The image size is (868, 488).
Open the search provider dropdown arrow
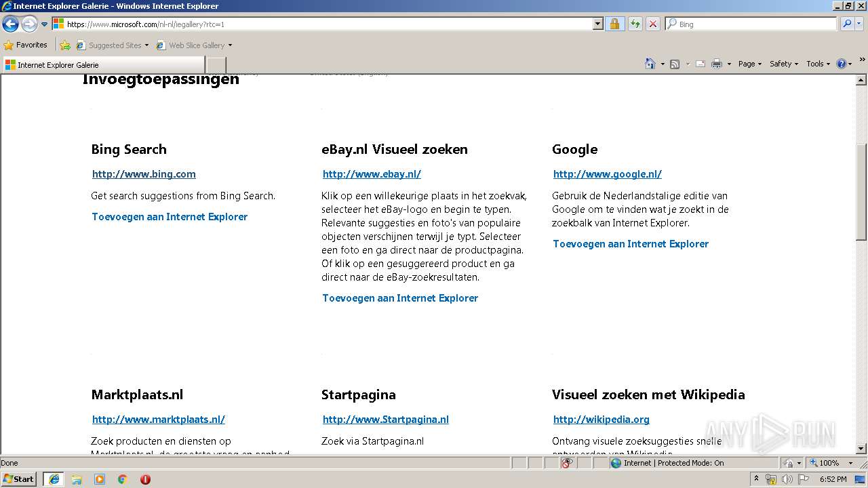859,24
